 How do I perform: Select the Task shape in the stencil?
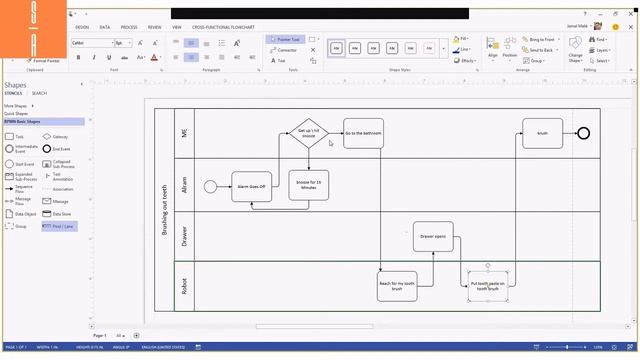pyautogui.click(x=14, y=136)
